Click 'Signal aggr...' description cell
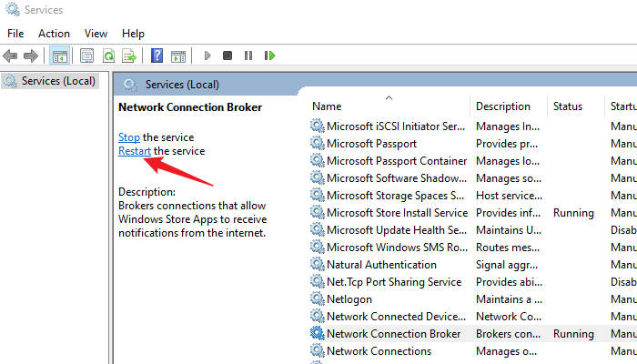Viewport: 637px width, 364px height. (x=507, y=265)
